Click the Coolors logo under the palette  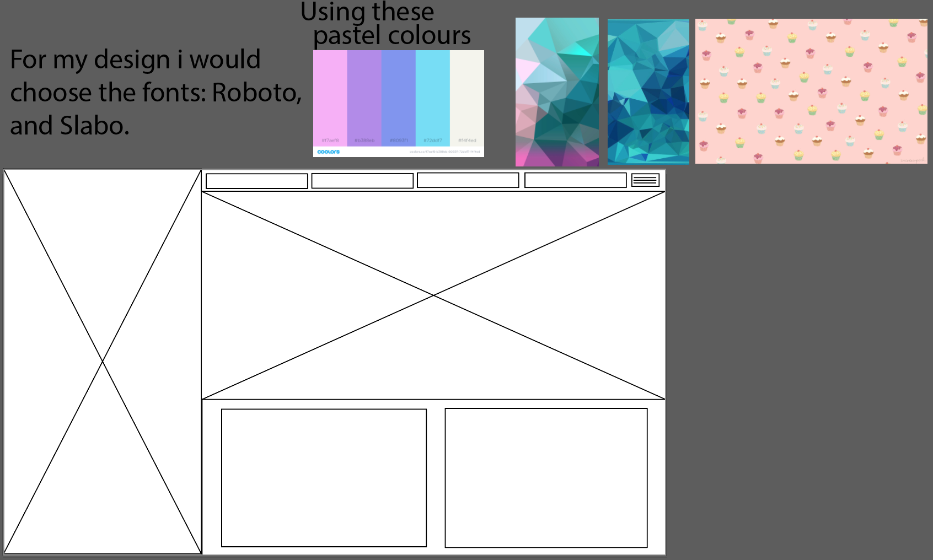coord(329,152)
